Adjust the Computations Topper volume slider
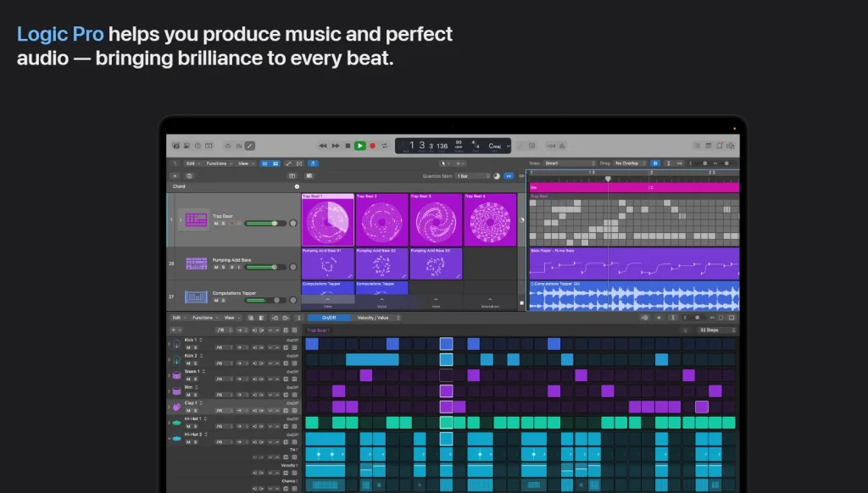Screen dimensions: 868x493 coord(265,301)
